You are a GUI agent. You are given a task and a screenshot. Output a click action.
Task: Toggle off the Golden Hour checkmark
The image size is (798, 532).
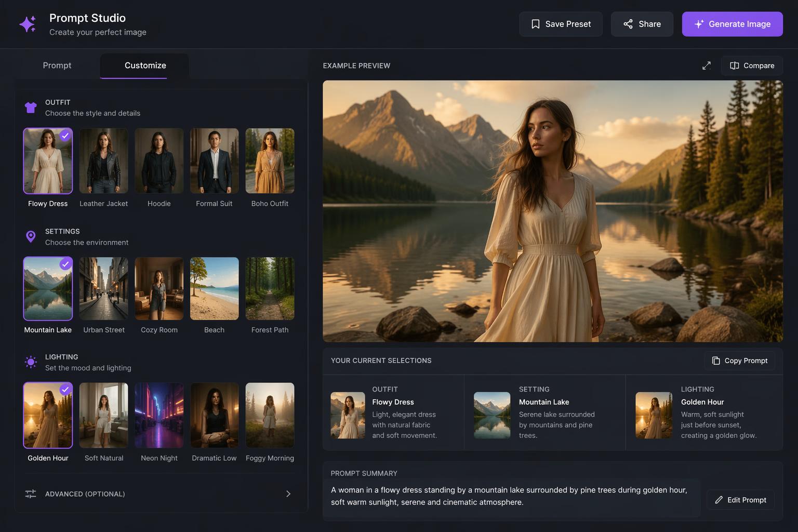click(65, 390)
